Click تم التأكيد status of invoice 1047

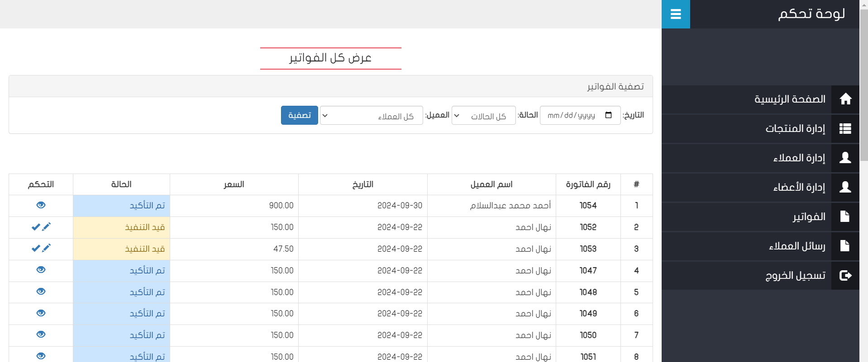[121, 271]
